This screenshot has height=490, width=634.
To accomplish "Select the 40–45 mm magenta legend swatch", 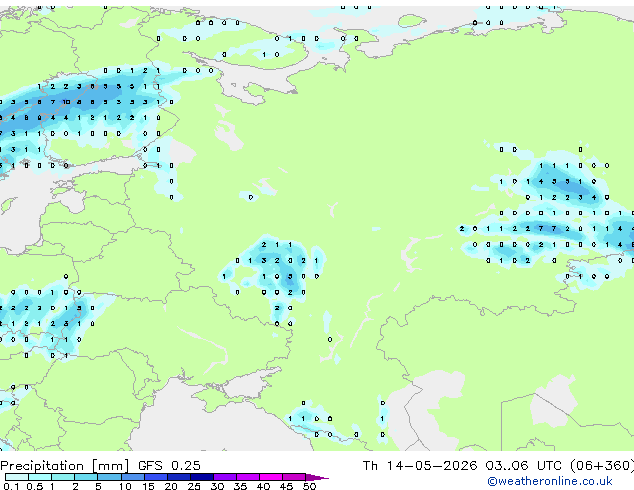I will [271, 477].
